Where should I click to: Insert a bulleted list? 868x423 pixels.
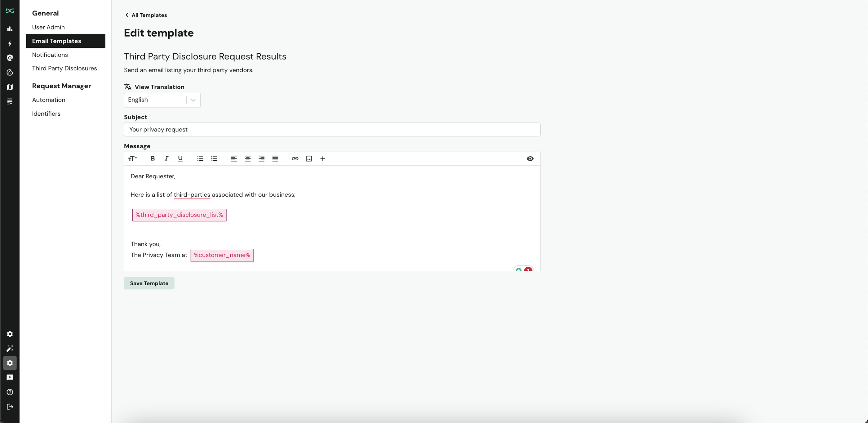(200, 158)
